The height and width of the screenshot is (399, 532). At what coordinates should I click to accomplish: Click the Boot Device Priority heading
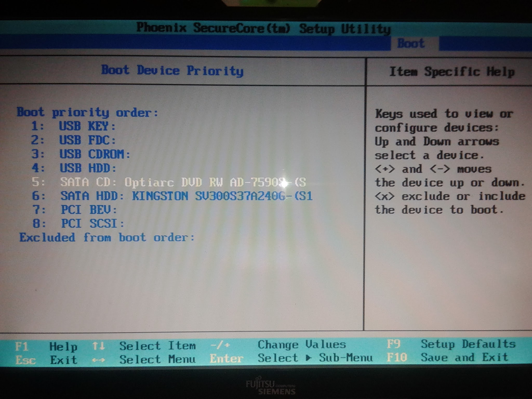point(172,70)
